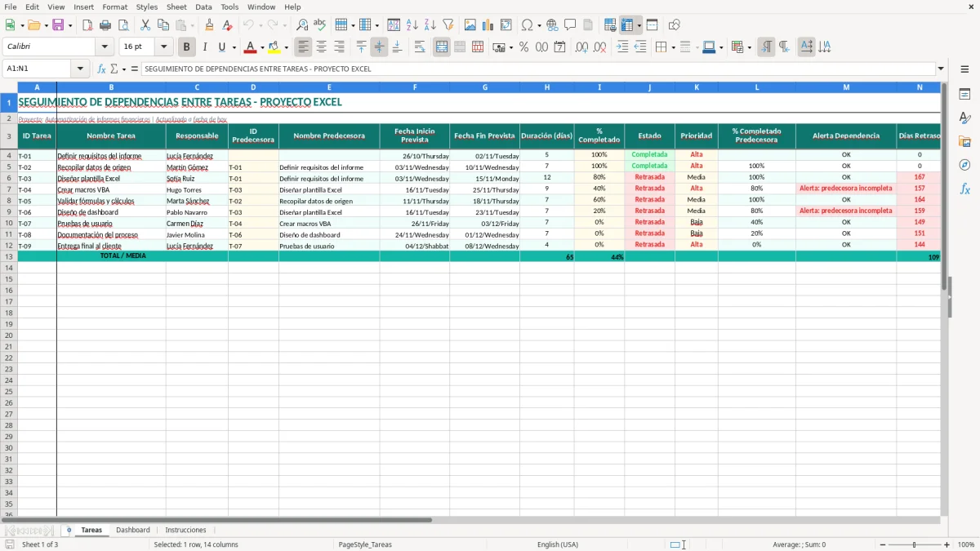This screenshot has width=980, height=551.
Task: Click column header H
Action: 547,87
